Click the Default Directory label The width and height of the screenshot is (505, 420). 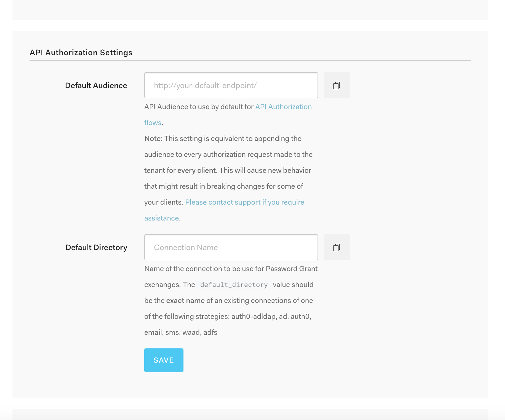point(96,247)
